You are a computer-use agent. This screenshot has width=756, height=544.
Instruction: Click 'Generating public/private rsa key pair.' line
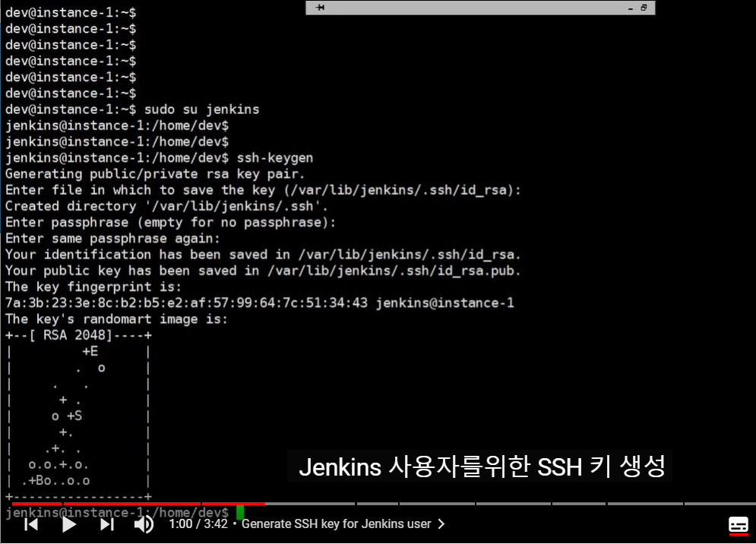coord(155,174)
